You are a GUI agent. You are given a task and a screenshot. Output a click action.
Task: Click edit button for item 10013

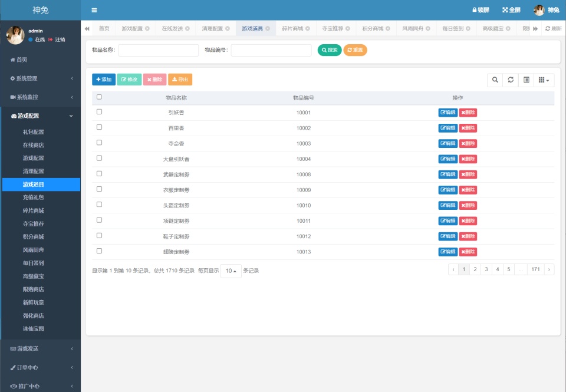[448, 252]
